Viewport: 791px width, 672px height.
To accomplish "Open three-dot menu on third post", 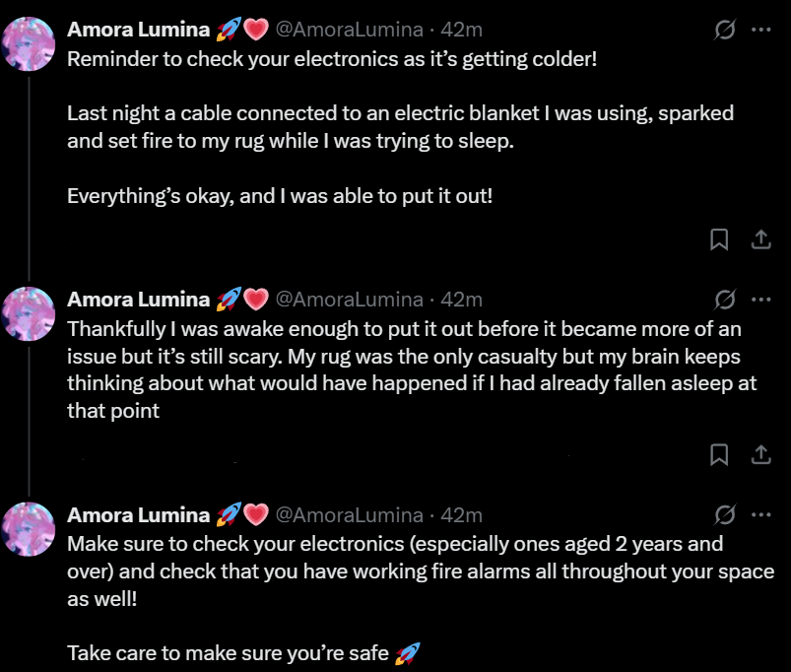I will [760, 514].
